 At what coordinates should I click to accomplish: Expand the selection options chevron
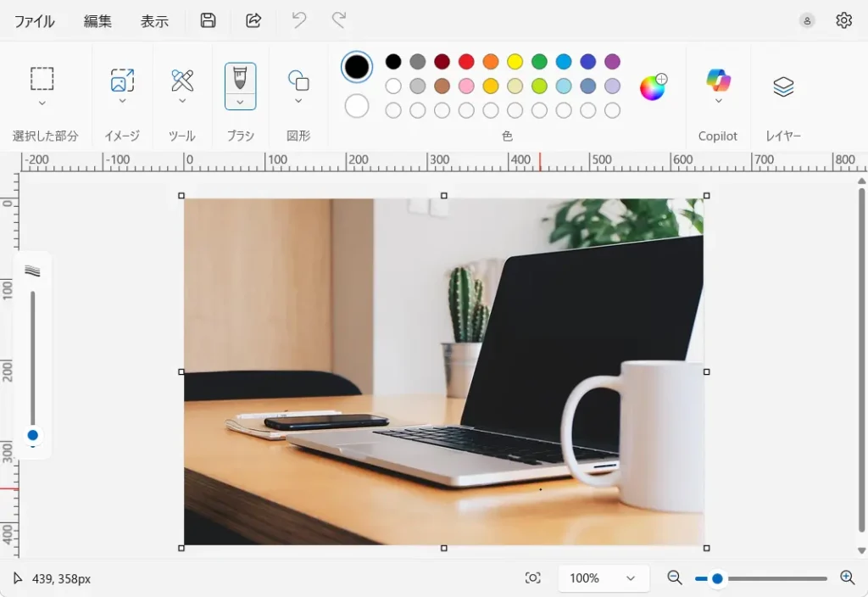click(x=42, y=103)
